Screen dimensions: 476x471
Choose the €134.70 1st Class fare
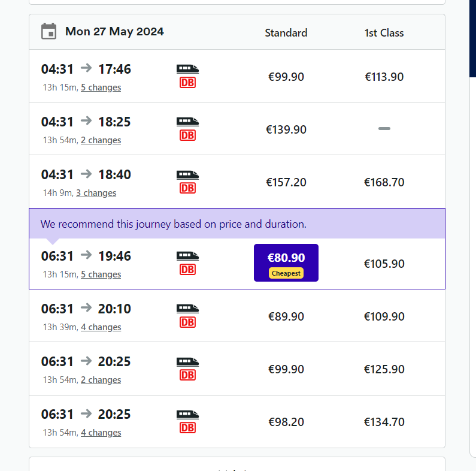pyautogui.click(x=384, y=422)
